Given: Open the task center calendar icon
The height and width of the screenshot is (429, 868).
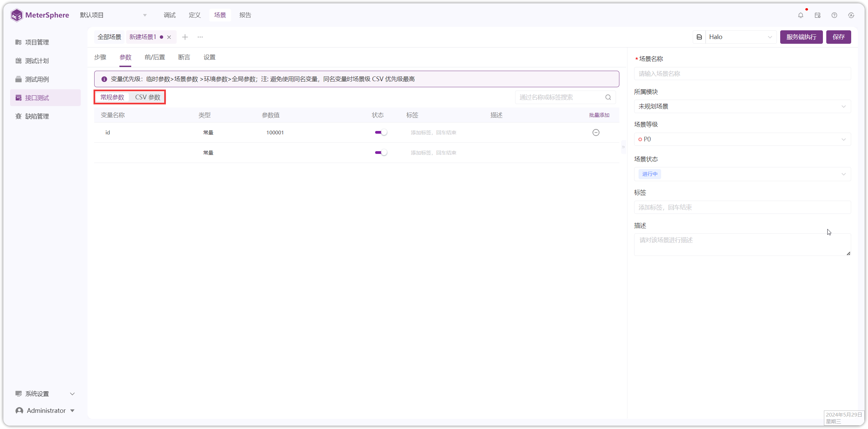Looking at the screenshot, I should (x=818, y=15).
